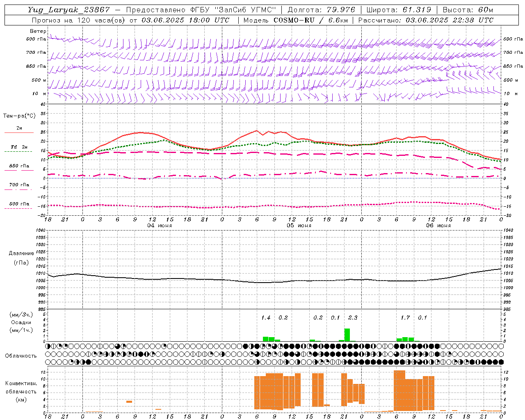Viewport: 525px width, 420px height.
Task: Click the Давление pressure panel label
Action: click(x=21, y=253)
